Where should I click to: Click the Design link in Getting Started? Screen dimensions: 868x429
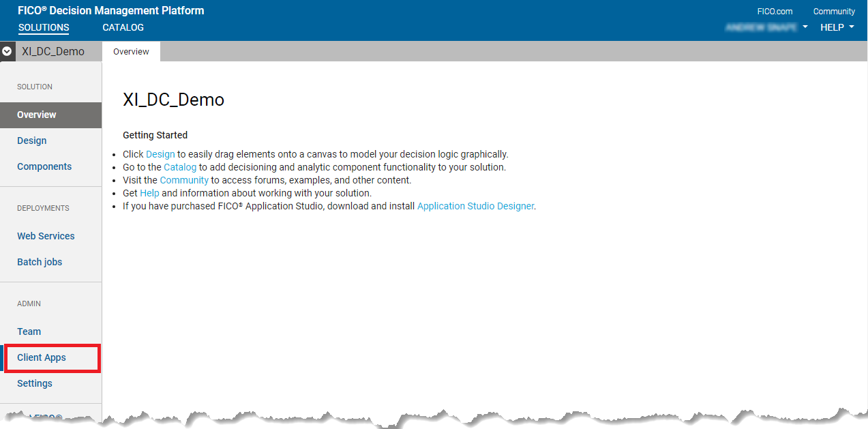[x=160, y=154]
